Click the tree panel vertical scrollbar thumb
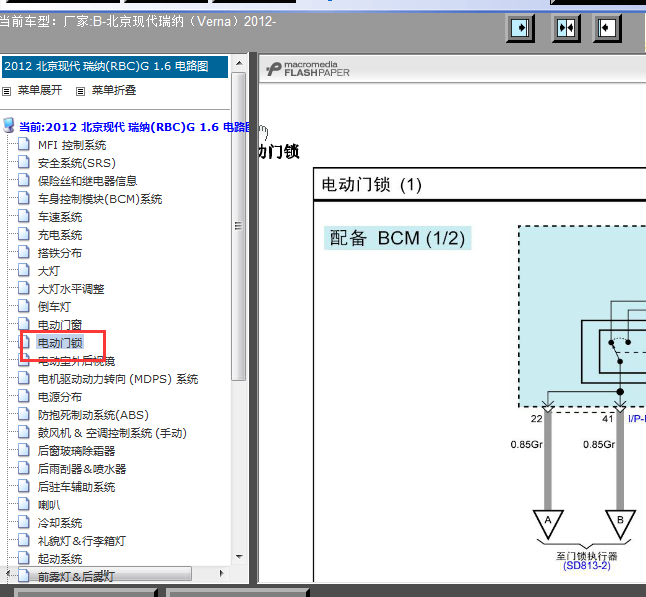Screen dimensions: 646x597 point(238,225)
